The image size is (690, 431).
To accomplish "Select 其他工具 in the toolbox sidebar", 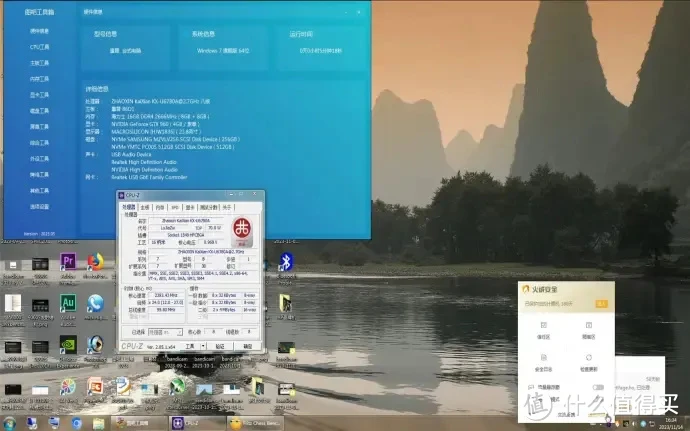I will point(39,190).
